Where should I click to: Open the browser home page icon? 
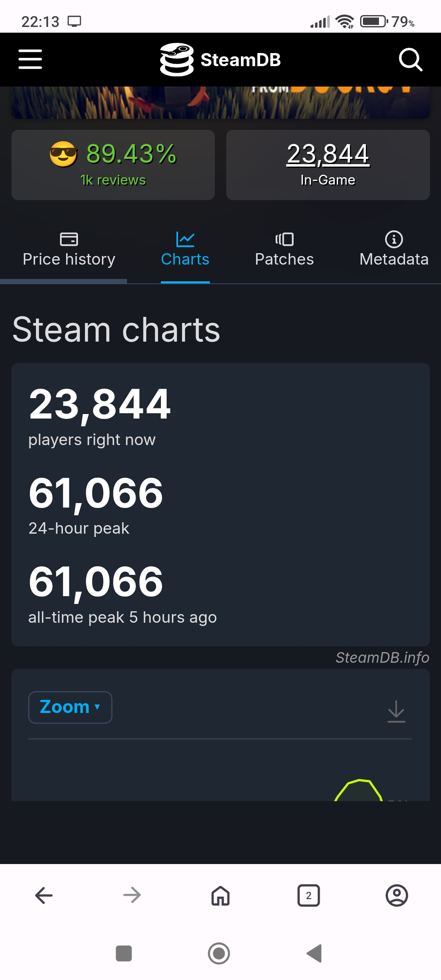tap(220, 895)
